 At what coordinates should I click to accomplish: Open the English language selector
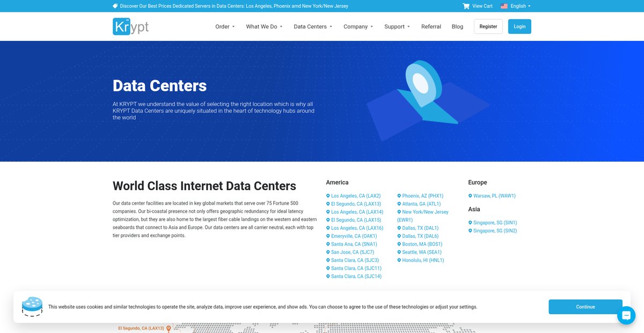pyautogui.click(x=521, y=6)
